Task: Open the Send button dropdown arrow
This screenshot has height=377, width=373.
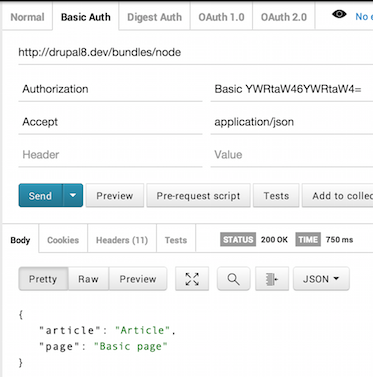Action: coord(73,195)
